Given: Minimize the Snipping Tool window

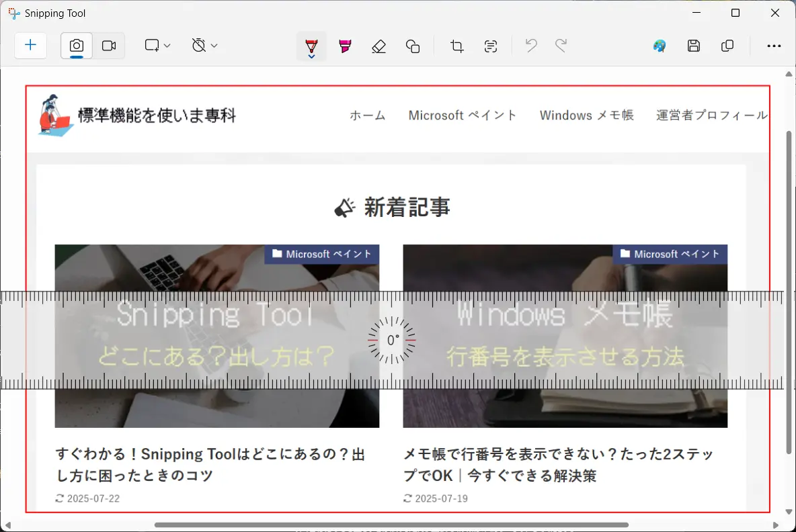Looking at the screenshot, I should [696, 13].
